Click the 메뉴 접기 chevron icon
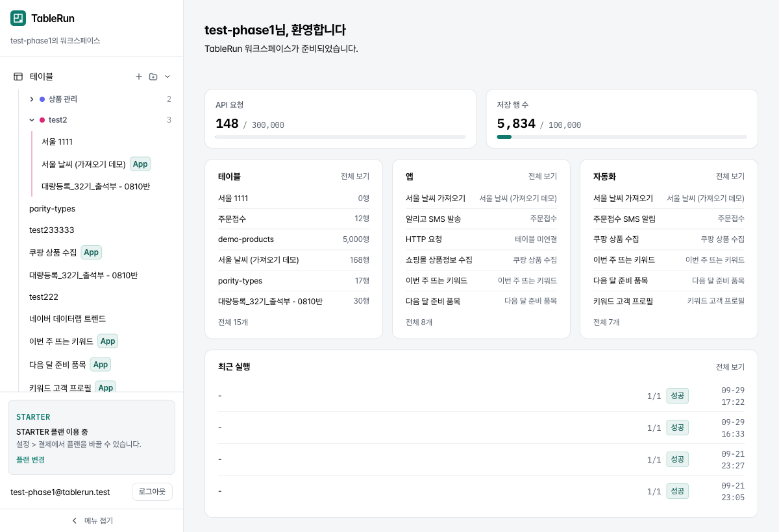This screenshot has width=779, height=532. click(x=74, y=521)
